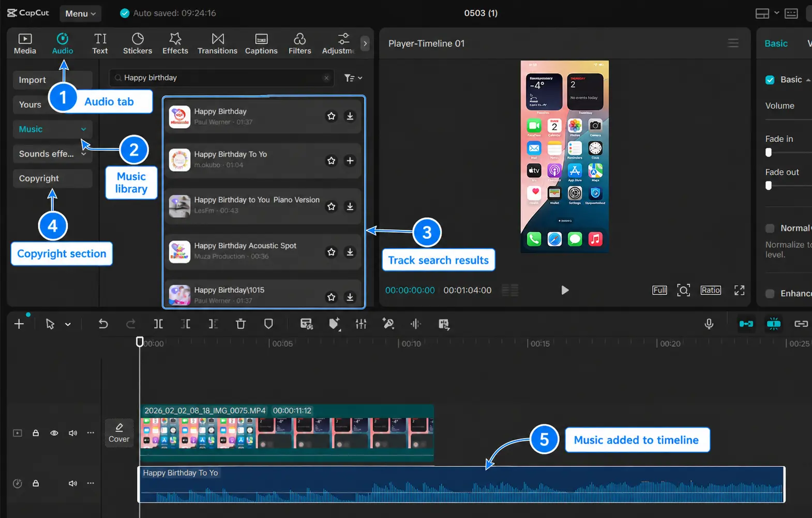Image resolution: width=812 pixels, height=518 pixels.
Task: Mute the video track audio
Action: tap(73, 433)
